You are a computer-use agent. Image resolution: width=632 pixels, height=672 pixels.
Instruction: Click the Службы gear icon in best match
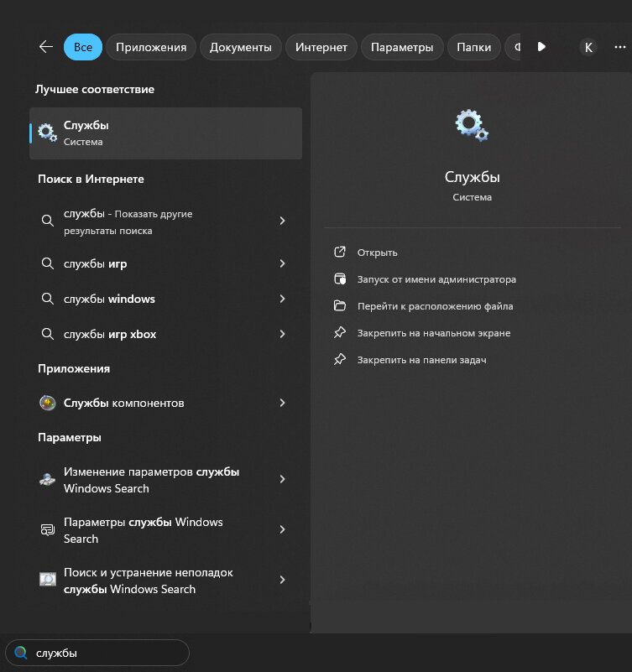click(x=47, y=133)
